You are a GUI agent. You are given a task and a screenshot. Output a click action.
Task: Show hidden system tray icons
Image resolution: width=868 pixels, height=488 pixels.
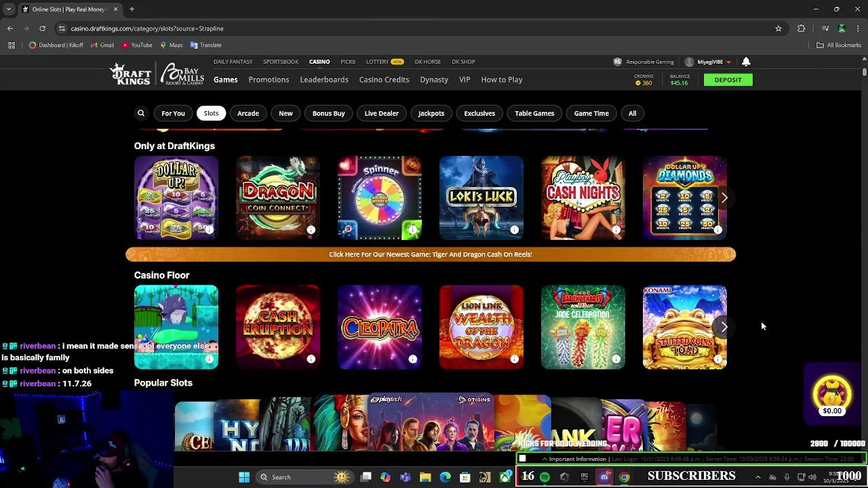coord(758,477)
